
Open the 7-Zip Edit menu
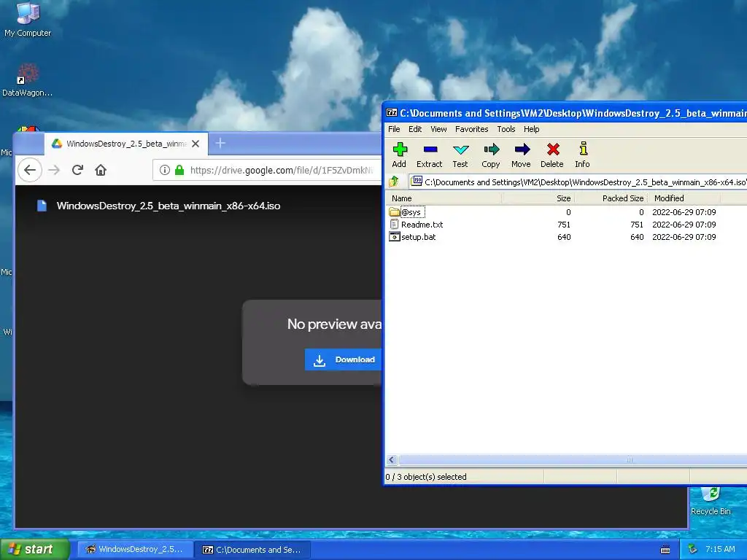[415, 129]
